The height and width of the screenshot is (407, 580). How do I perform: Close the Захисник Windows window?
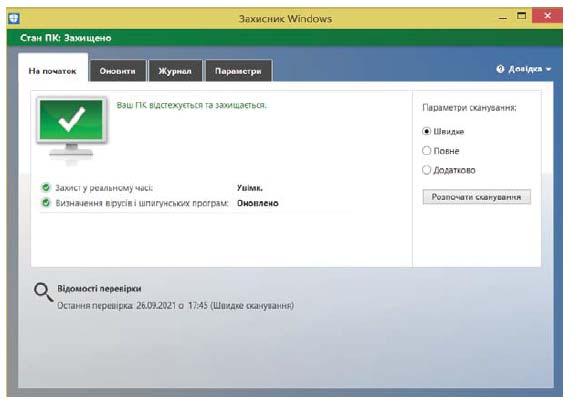[547, 16]
